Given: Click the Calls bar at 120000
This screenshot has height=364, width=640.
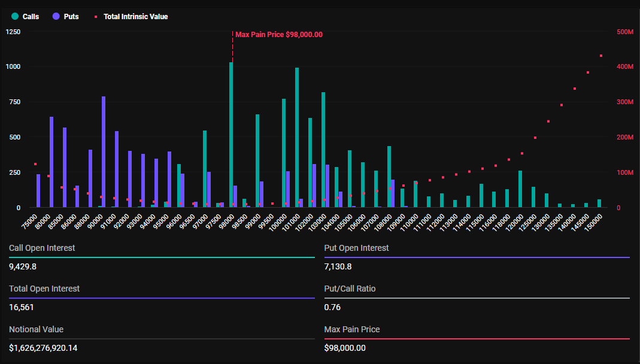Looking at the screenshot, I should tap(520, 189).
